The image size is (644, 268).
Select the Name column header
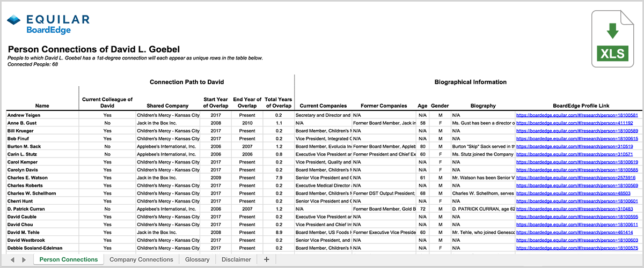[42, 106]
